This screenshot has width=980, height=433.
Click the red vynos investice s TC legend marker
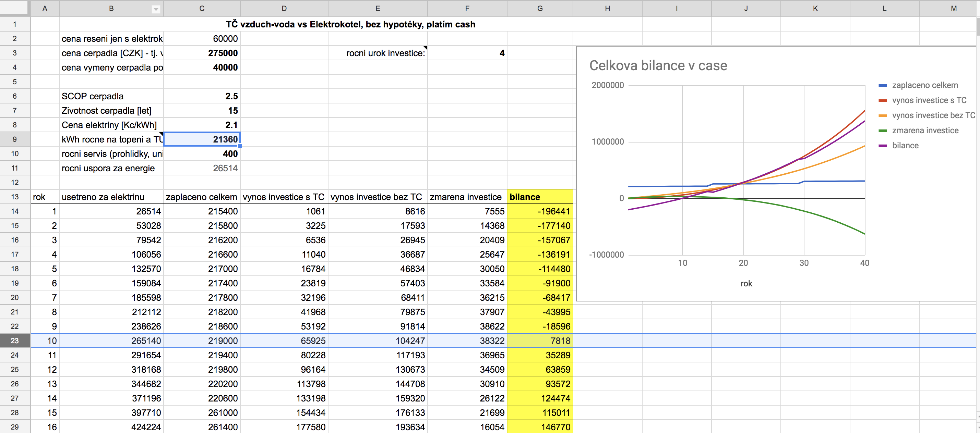(x=883, y=101)
